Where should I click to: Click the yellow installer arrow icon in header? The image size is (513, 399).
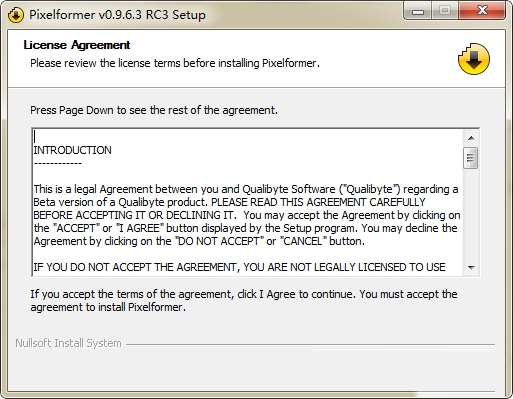474,59
